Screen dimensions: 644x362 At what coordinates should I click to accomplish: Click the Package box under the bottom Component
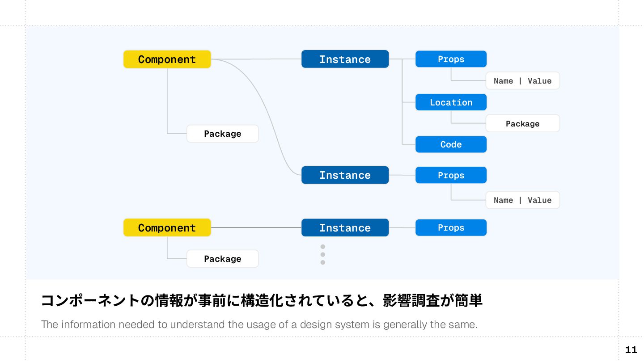222,259
